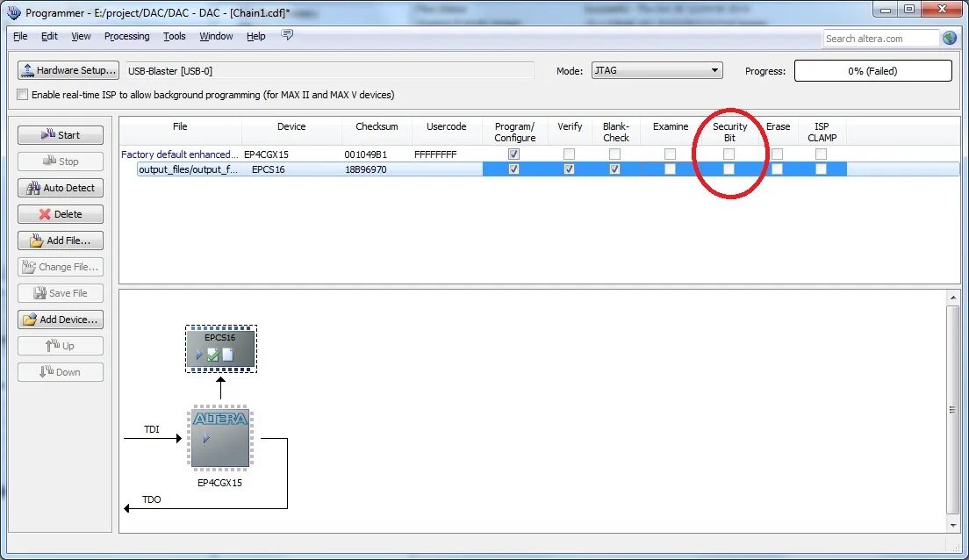The width and height of the screenshot is (969, 560).
Task: Move the selected device Down
Action: [61, 372]
